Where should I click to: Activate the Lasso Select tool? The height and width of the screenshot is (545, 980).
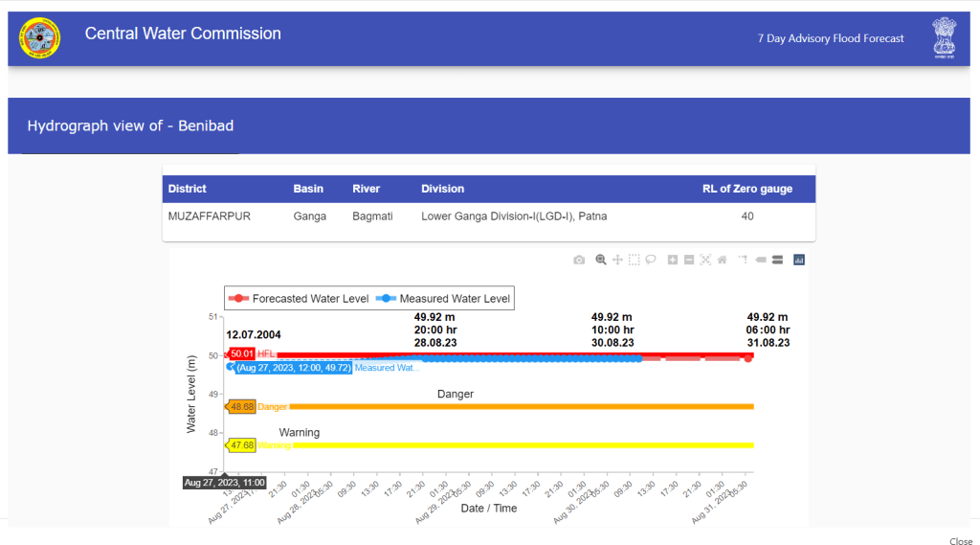tap(650, 260)
